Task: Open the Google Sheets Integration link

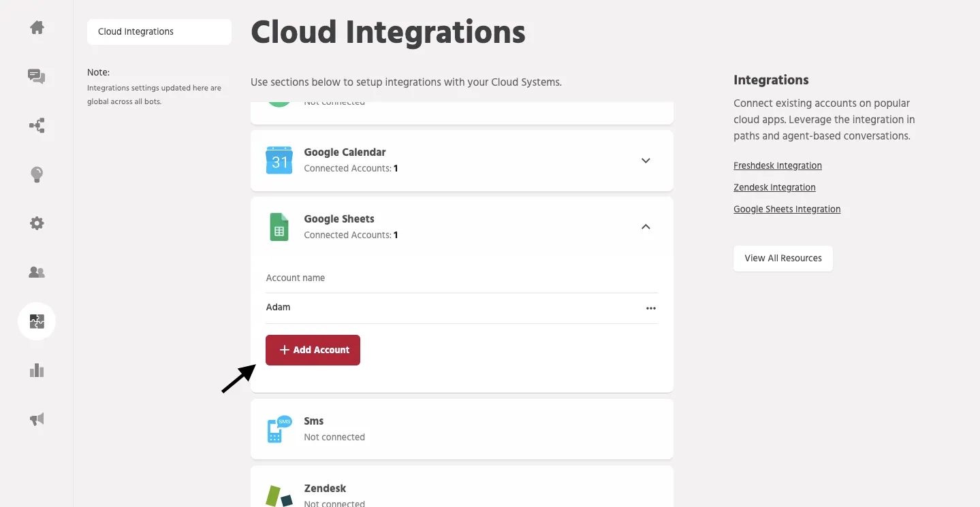Action: tap(787, 210)
